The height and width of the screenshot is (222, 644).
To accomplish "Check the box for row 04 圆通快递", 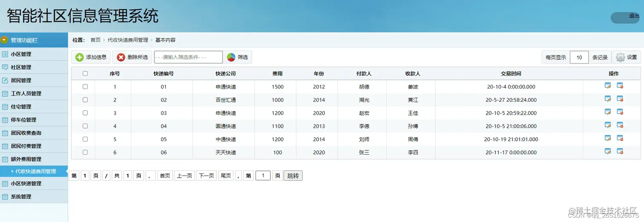I will point(85,126).
